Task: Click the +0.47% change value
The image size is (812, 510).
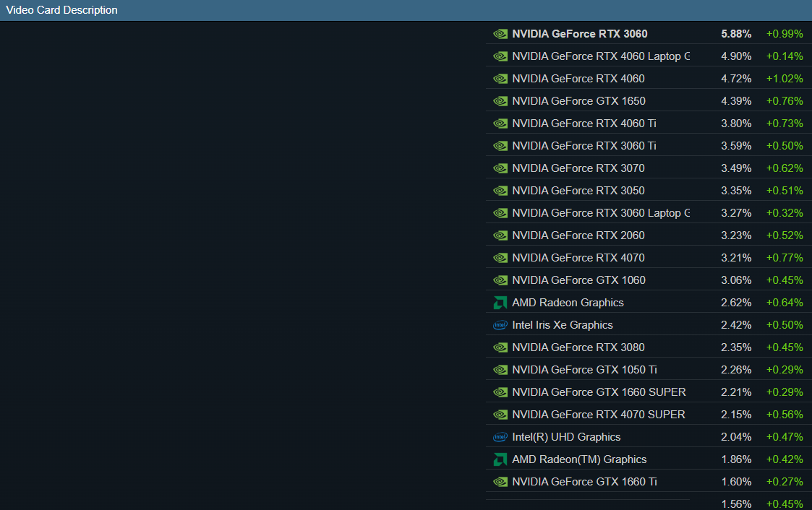Action: [785, 437]
